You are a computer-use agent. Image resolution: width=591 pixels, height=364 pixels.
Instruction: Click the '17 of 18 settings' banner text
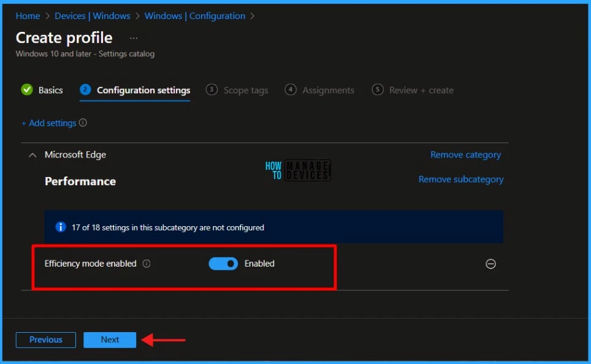tap(168, 227)
